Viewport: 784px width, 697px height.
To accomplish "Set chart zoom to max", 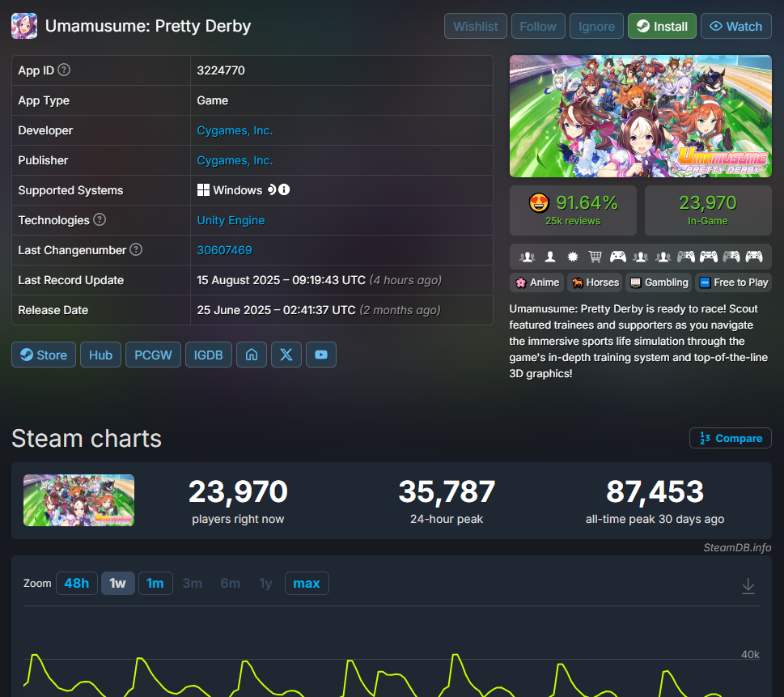I will [x=307, y=584].
